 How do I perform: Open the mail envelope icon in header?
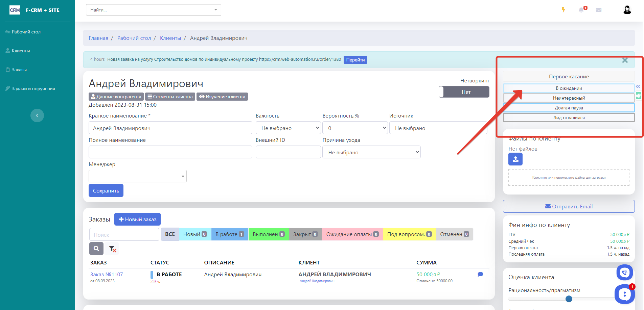[599, 10]
